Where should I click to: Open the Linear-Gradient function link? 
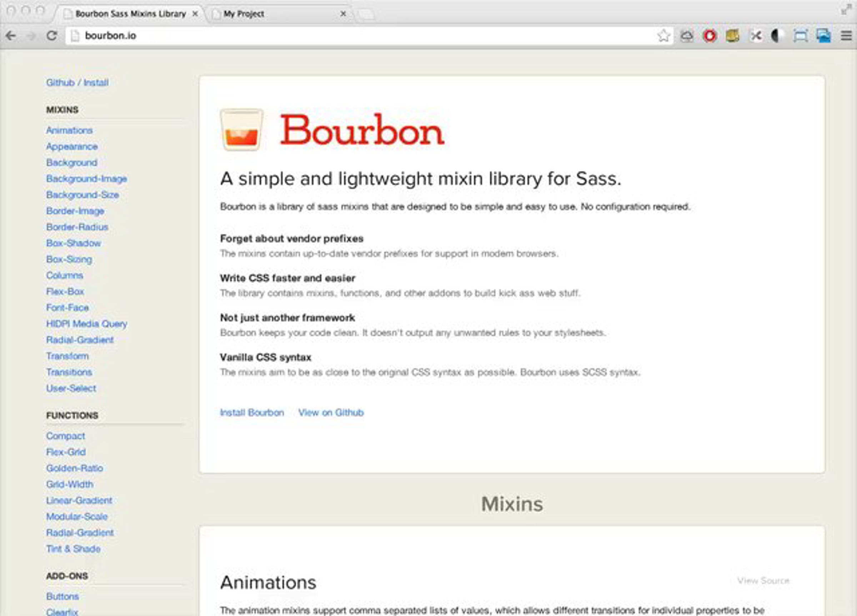tap(79, 500)
